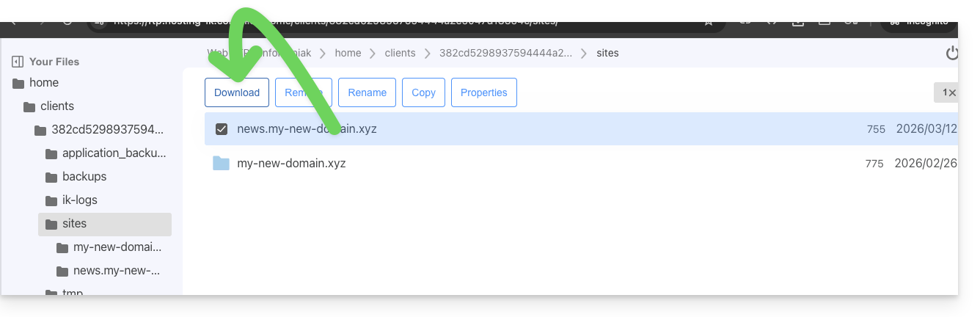Collapse the Your Files sidebar panel icon
Image resolution: width=980 pixels, height=317 pixels.
(18, 62)
